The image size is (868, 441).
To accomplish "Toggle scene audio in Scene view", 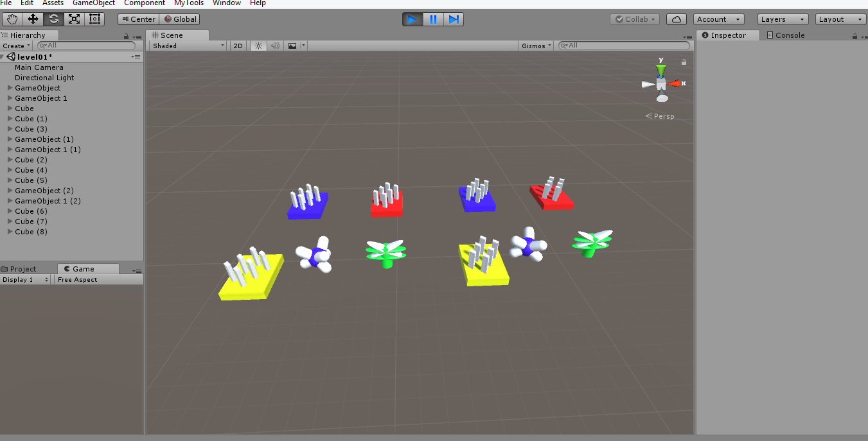I will [x=274, y=46].
